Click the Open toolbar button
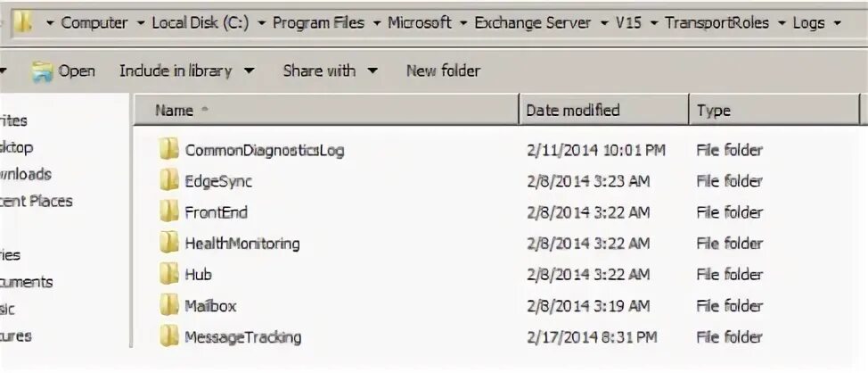Viewport: 868px width, 373px height. click(x=64, y=70)
